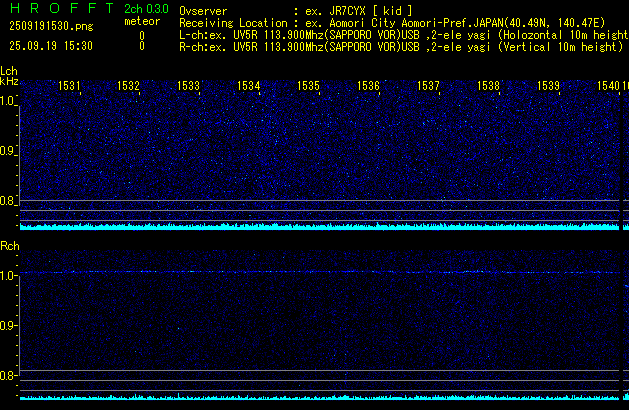
Task: Click the 1538 time tick label
Action: (488, 87)
